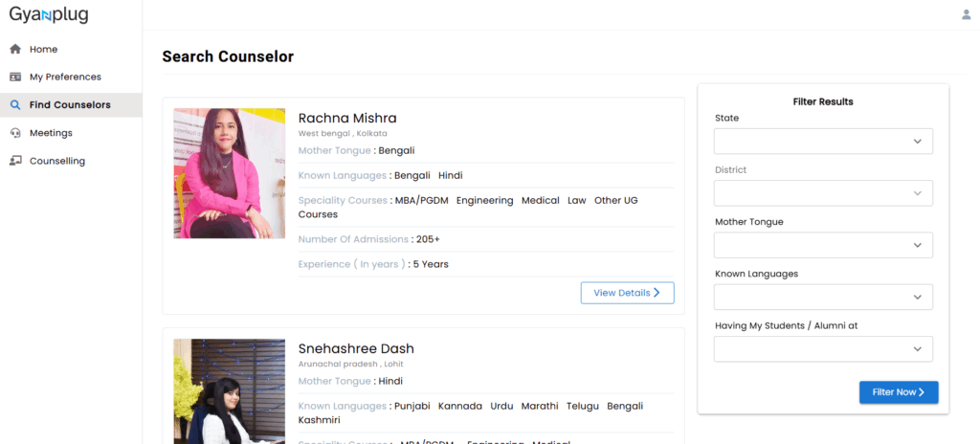Click the Counselling sidebar icon
This screenshot has width=980, height=444.
[15, 161]
